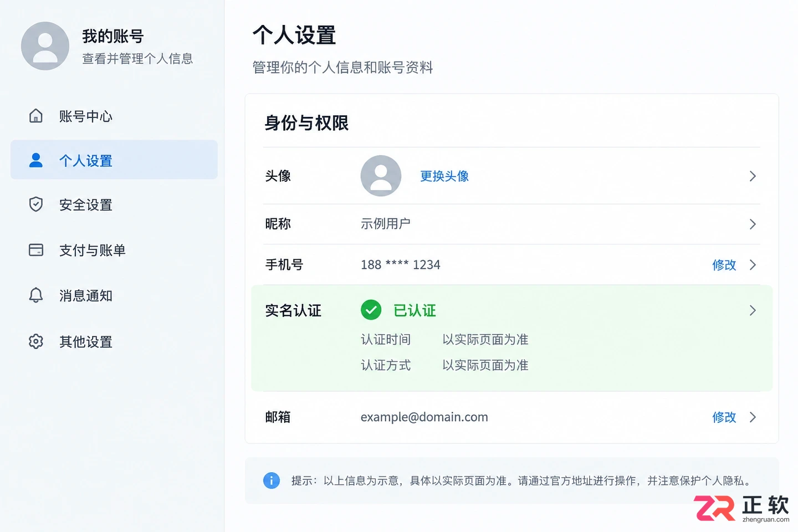Expand the 邮箱 row chevron
The width and height of the screenshot is (798, 532).
[753, 417]
